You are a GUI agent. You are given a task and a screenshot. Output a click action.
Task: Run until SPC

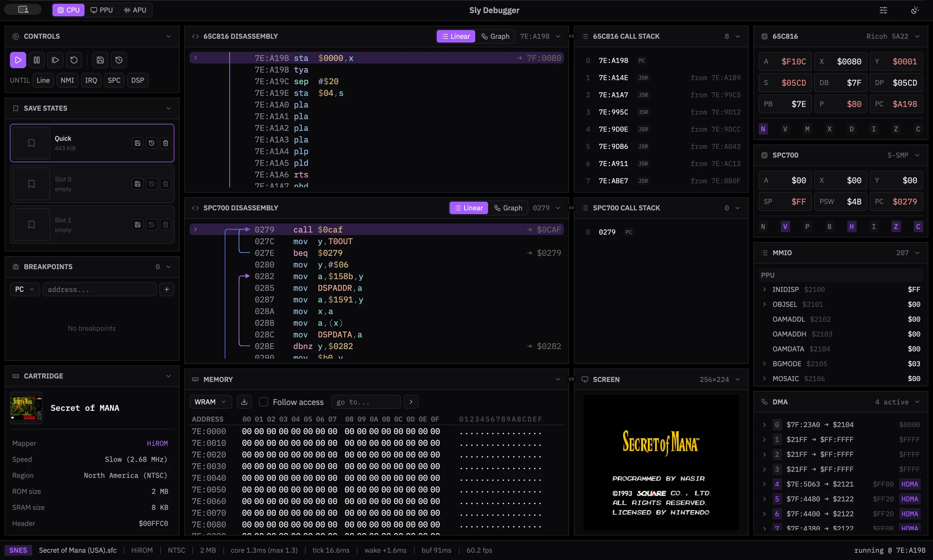tap(114, 80)
